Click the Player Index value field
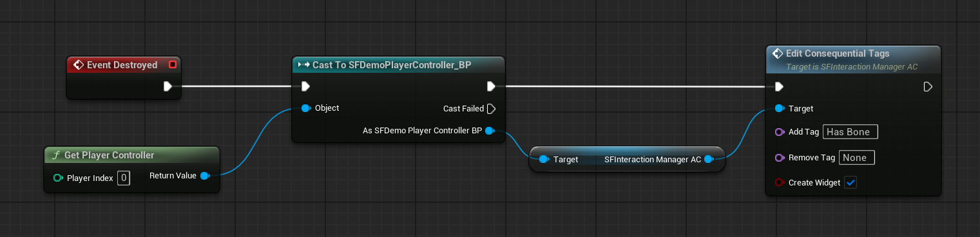The image size is (980, 237). click(x=124, y=178)
